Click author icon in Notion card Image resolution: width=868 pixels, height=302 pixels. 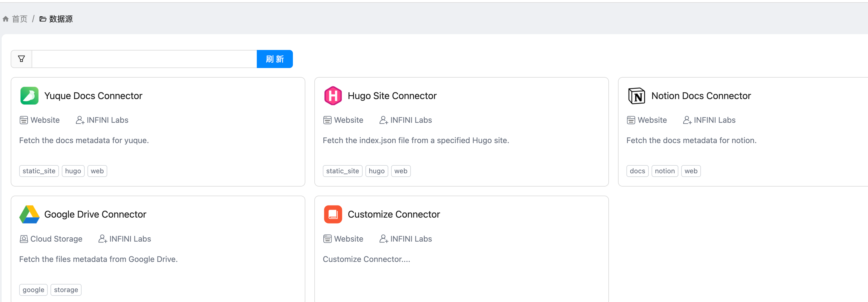click(687, 120)
